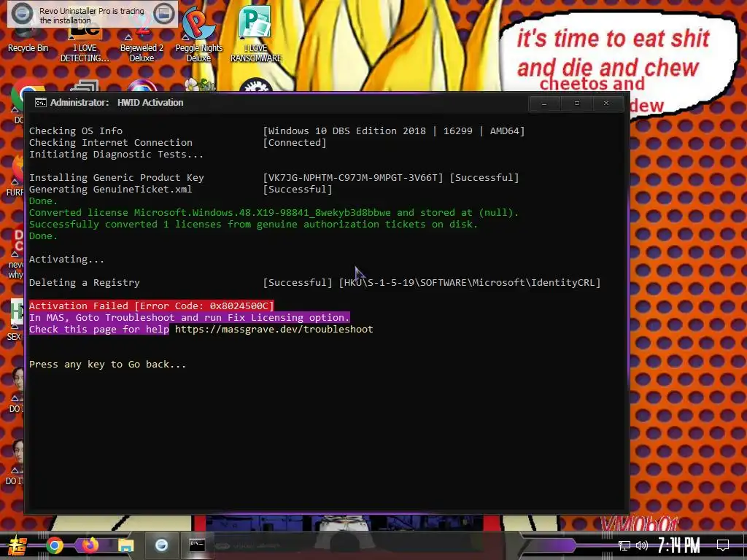Open the I LOVE RANSOMWARE Publisher shortcut

[256, 34]
